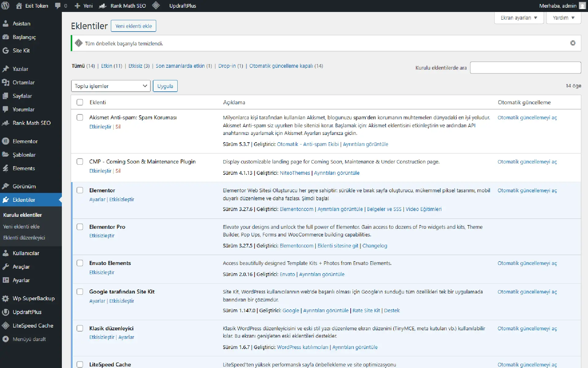
Task: Check the Elementor Pro checkbox
Action: 80,227
